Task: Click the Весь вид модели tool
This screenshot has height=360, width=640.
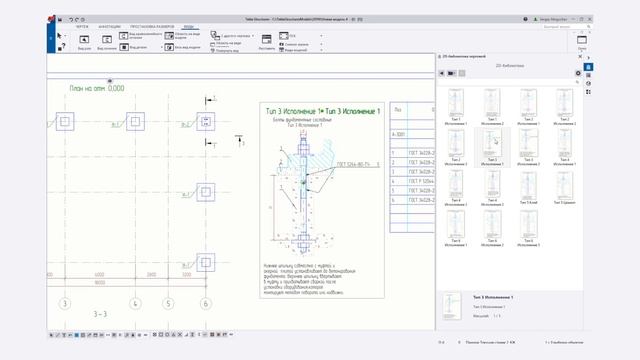Action: tap(183, 47)
